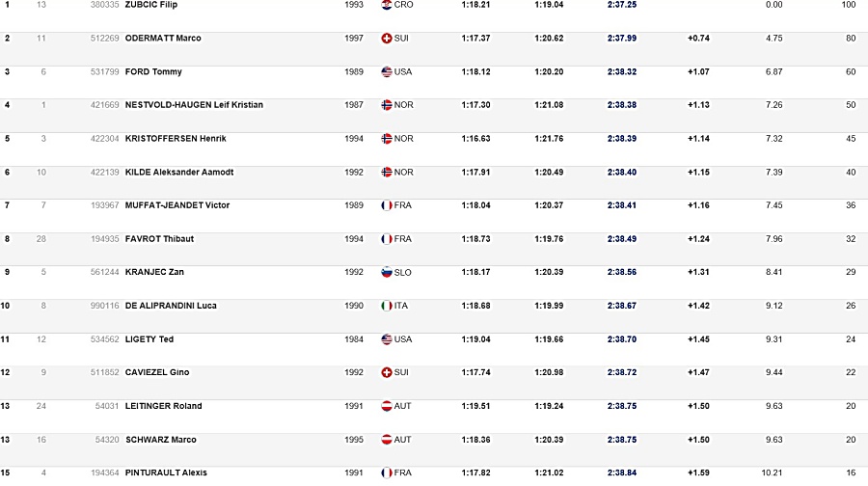Screen dimensions: 868x486
Task: Open FAVROT Thibaut athlete entry
Action: click(159, 239)
